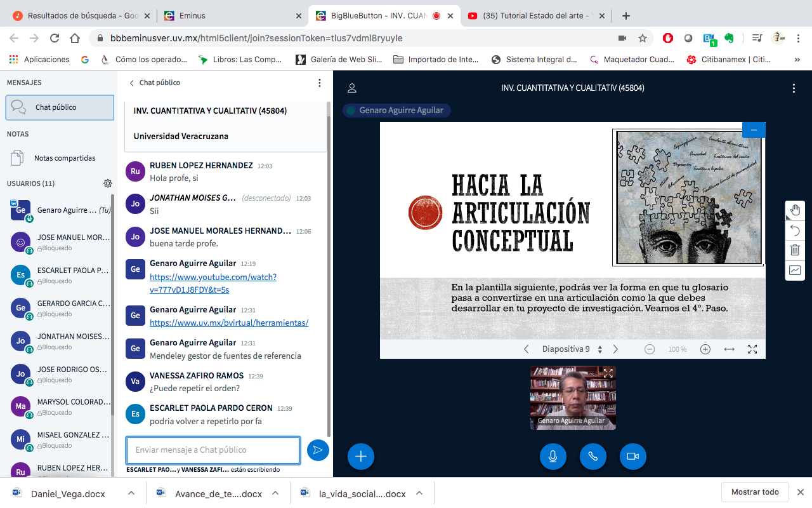Turn on multi-user whiteboard icon

[795, 270]
